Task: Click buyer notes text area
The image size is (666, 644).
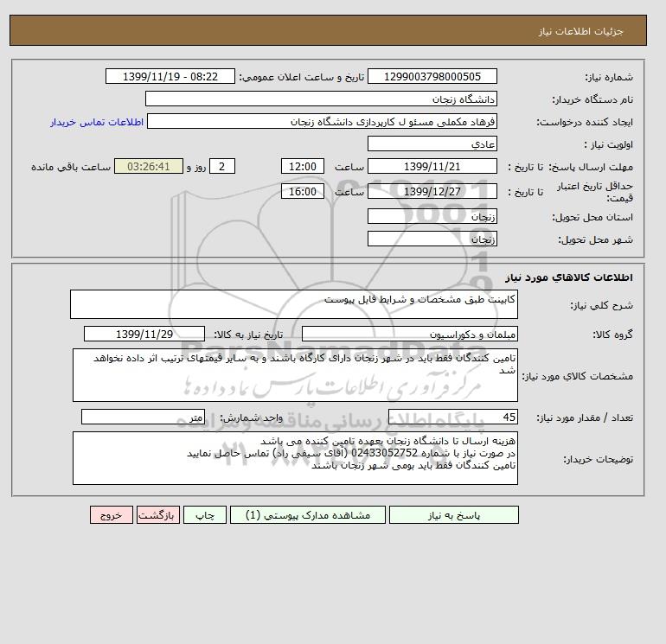Action: (x=295, y=458)
